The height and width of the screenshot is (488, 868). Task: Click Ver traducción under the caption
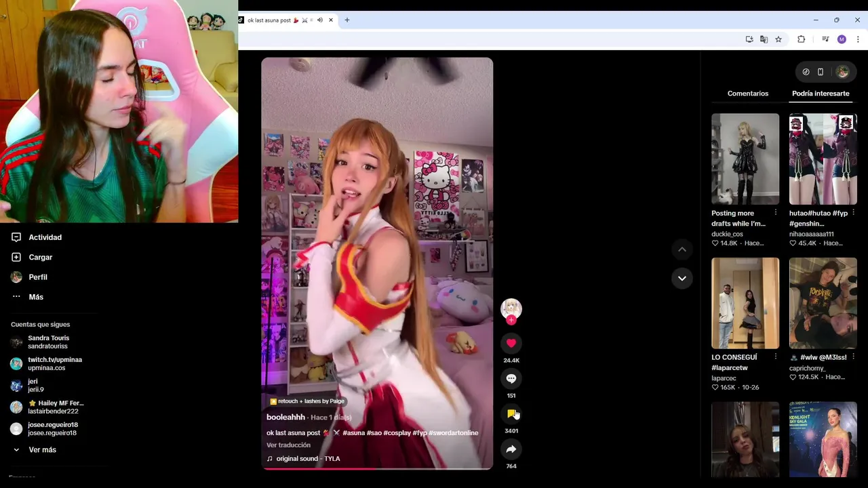tap(288, 445)
